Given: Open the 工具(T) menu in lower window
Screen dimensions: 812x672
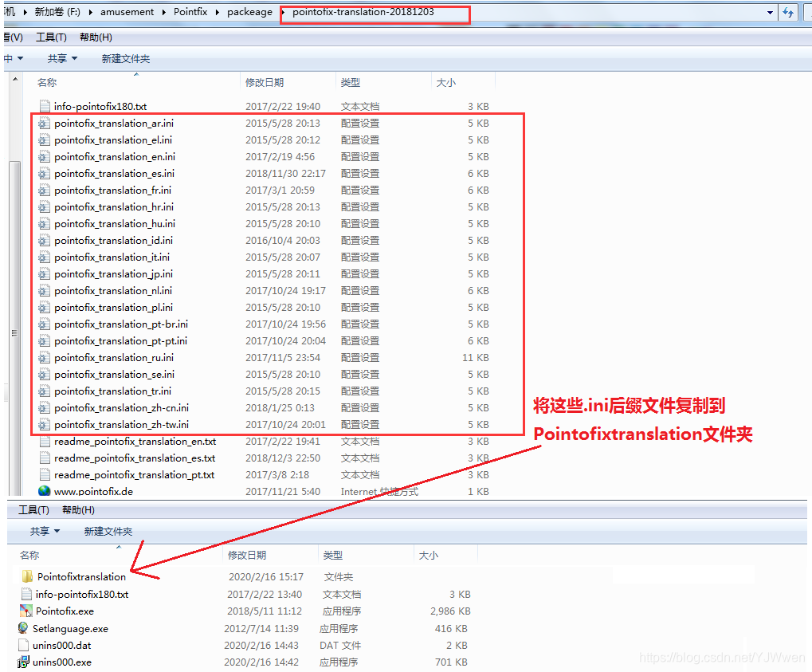Looking at the screenshot, I should pyautogui.click(x=33, y=510).
